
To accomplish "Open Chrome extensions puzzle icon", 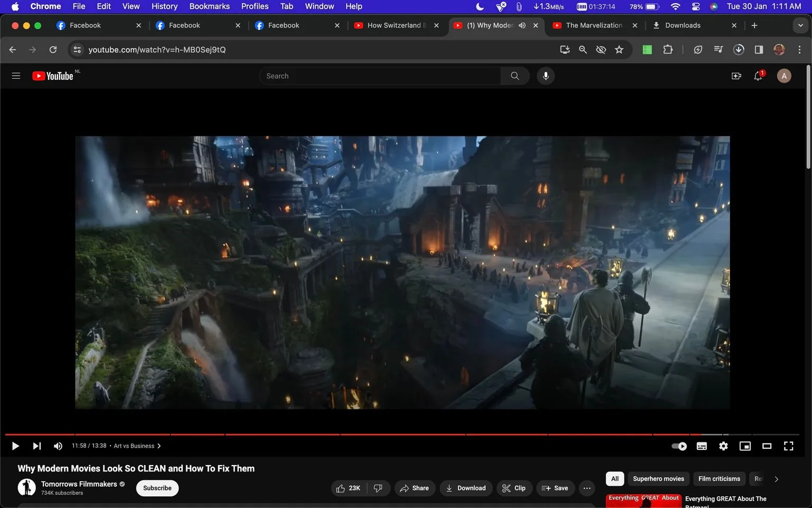I will pos(668,50).
